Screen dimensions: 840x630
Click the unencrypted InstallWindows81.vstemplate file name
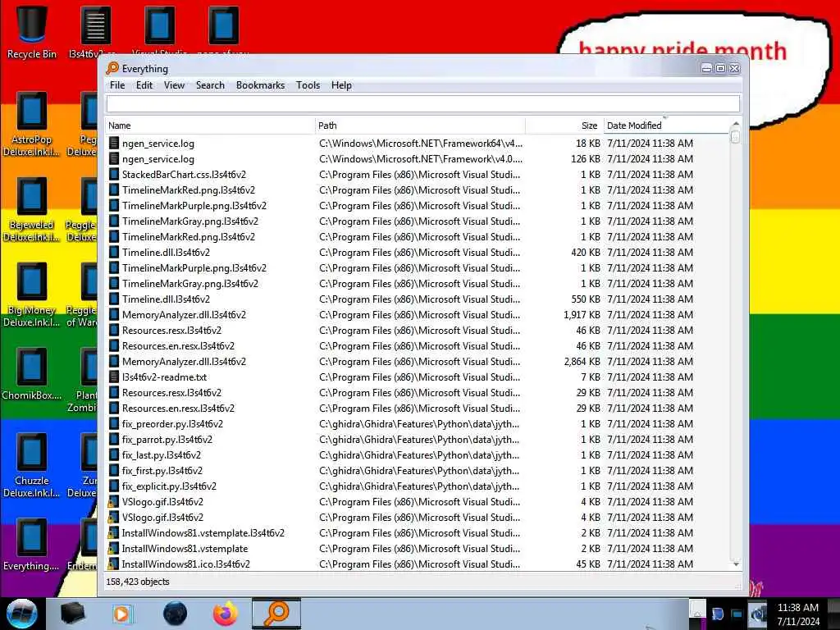point(185,549)
